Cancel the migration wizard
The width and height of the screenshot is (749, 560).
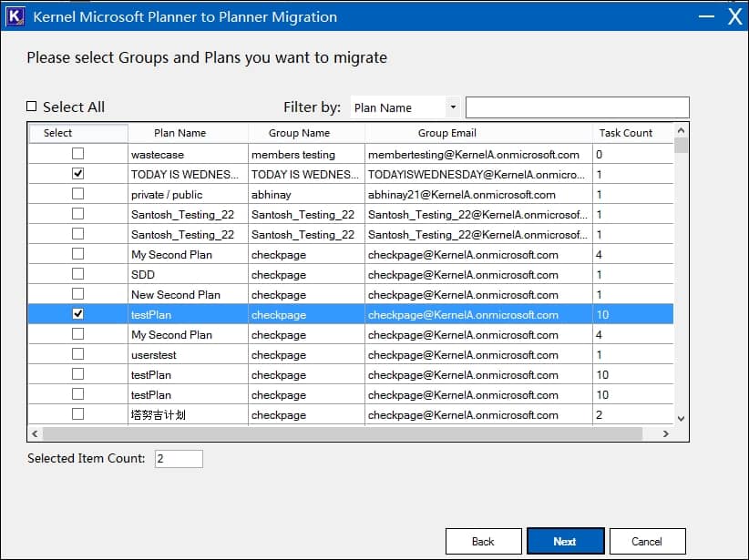point(647,541)
